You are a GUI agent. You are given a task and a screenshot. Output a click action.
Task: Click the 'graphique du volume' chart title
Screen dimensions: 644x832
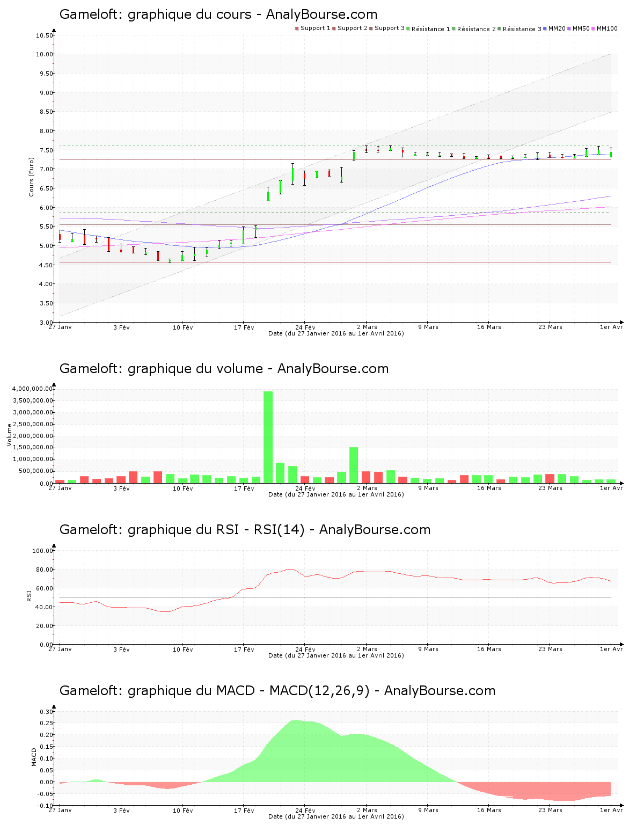tap(224, 369)
